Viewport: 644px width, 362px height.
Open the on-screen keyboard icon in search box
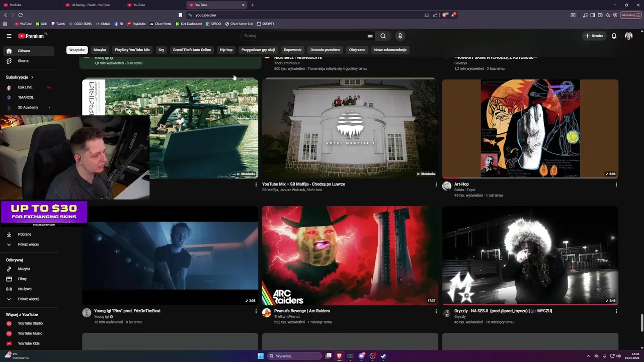pyautogui.click(x=370, y=36)
